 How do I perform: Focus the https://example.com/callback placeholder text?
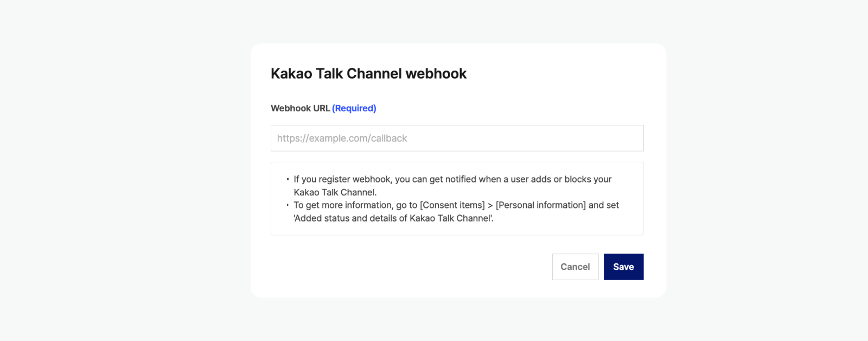click(x=342, y=138)
